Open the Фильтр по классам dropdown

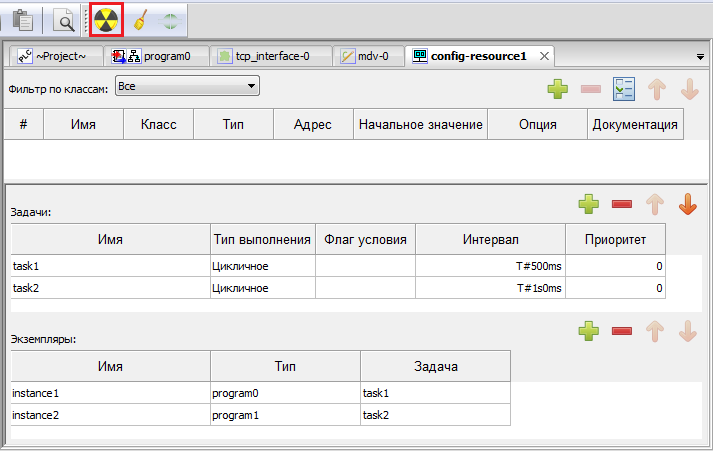[187, 87]
